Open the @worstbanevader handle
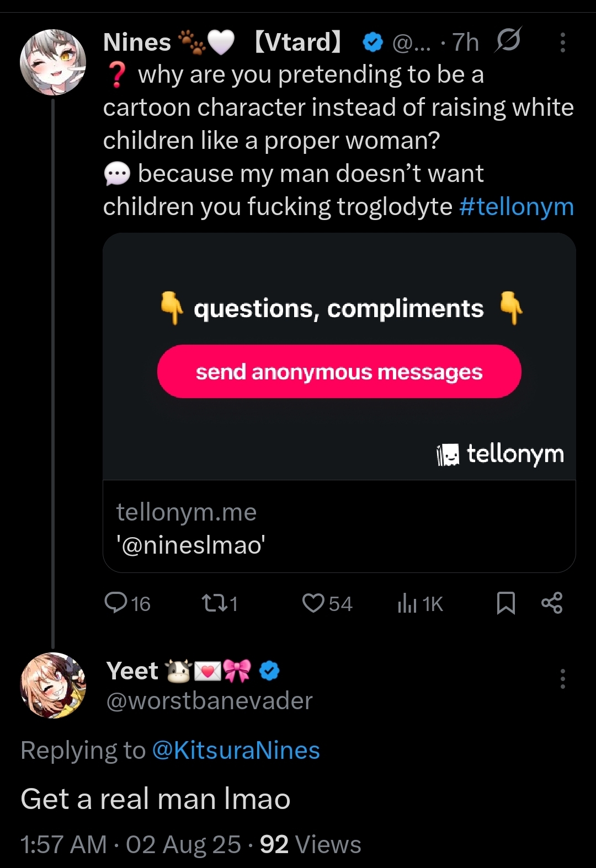Screen dimensions: 596x868 (x=209, y=701)
